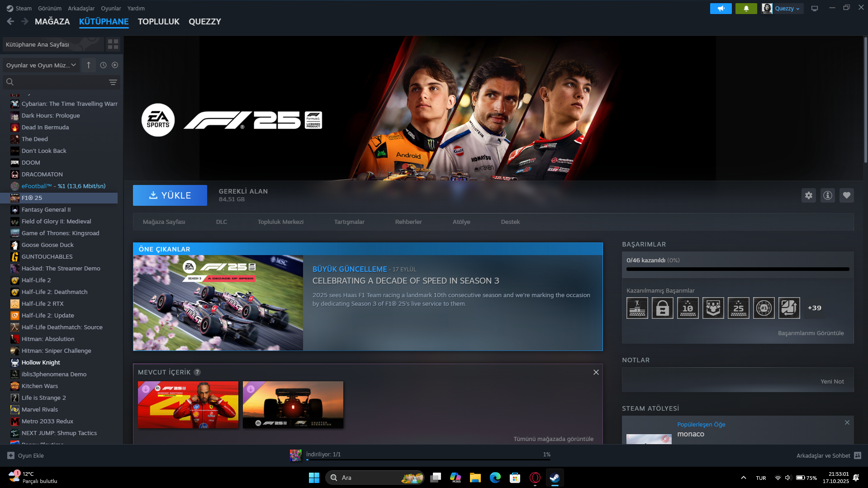Launch Microsoft Edge from taskbar

tap(495, 478)
